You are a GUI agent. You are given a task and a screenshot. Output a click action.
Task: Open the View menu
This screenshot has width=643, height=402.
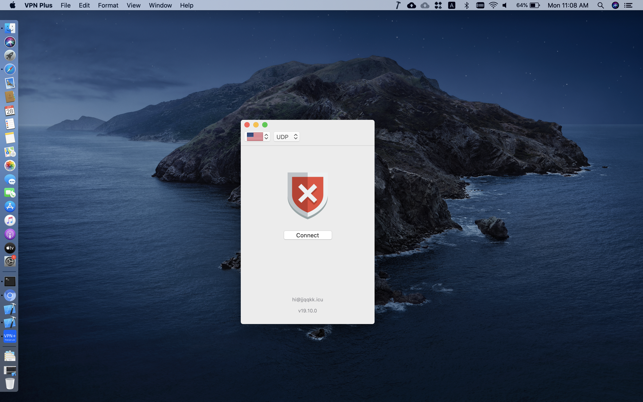pyautogui.click(x=133, y=5)
